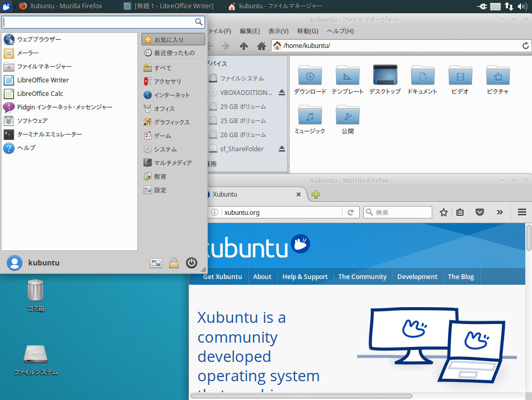Open インターネット category
The height and width of the screenshot is (400, 532).
point(173,95)
